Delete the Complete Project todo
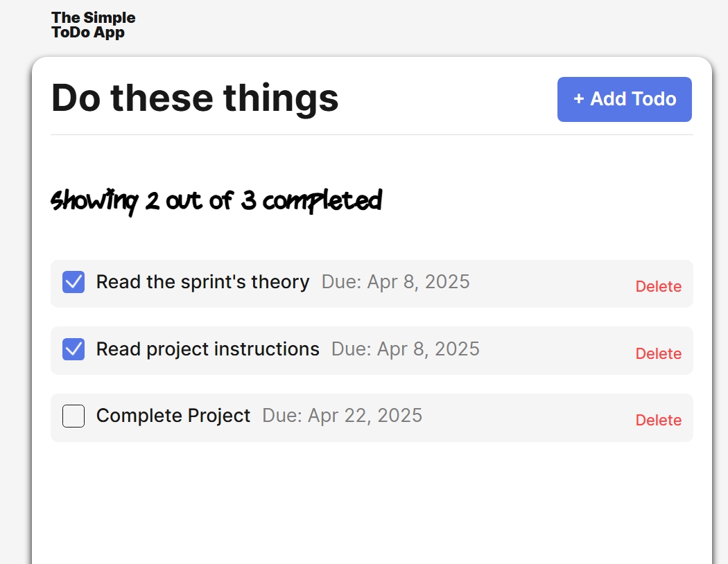Image resolution: width=728 pixels, height=564 pixels. [x=658, y=420]
